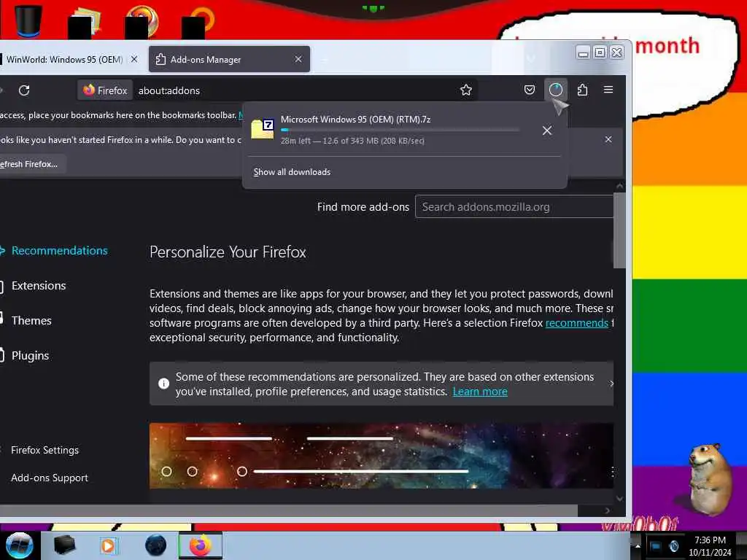Open the Windows Start orb

[19, 545]
